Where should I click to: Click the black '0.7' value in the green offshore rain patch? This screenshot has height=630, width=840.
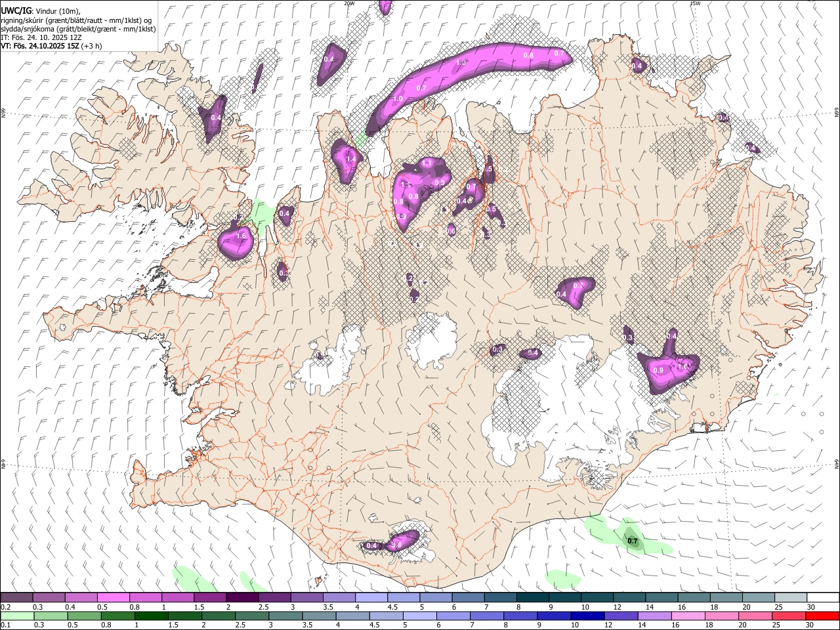point(633,541)
